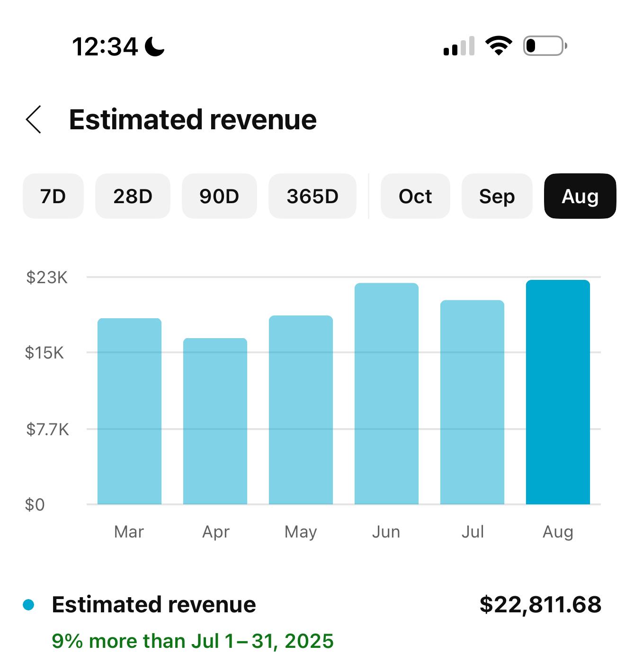This screenshot has height=672, width=625.
Task: Tap the March revenue bar
Action: coord(129,411)
